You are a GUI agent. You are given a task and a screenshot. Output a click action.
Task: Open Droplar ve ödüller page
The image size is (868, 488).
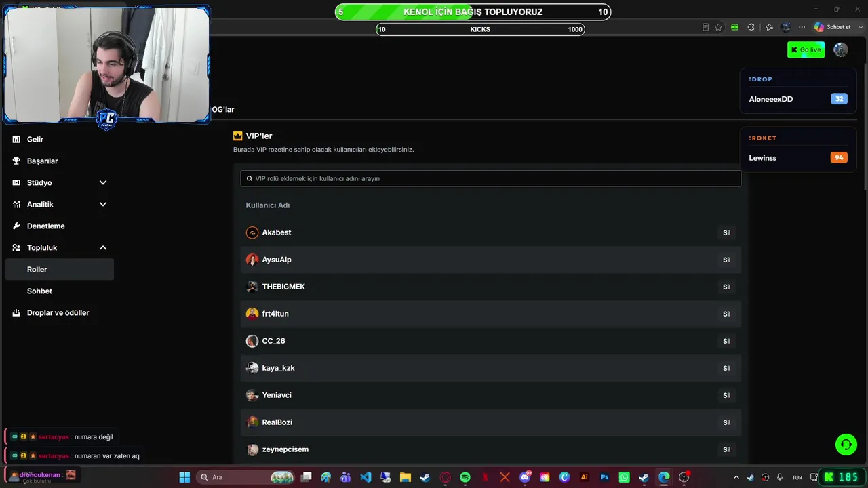[60, 312]
